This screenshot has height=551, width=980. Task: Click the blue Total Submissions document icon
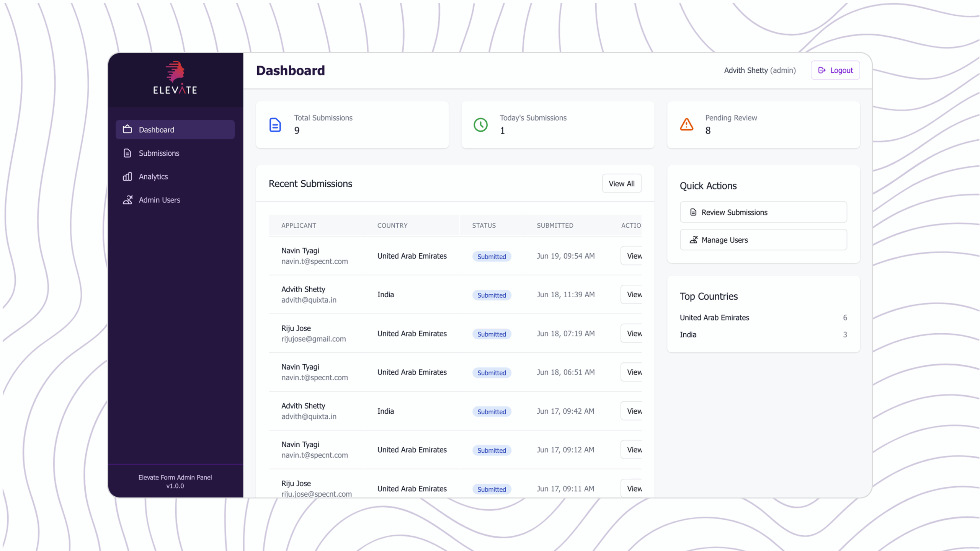tap(275, 125)
